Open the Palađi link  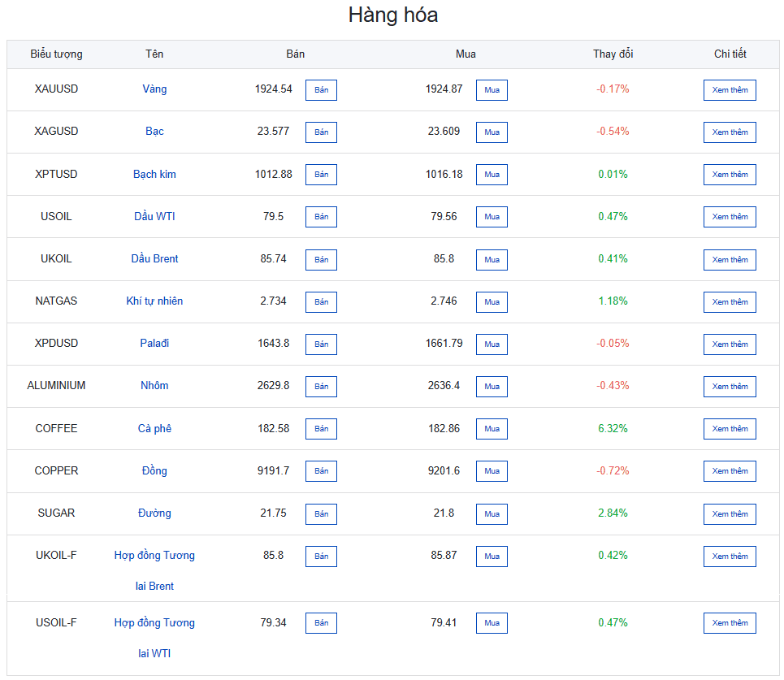coord(154,343)
